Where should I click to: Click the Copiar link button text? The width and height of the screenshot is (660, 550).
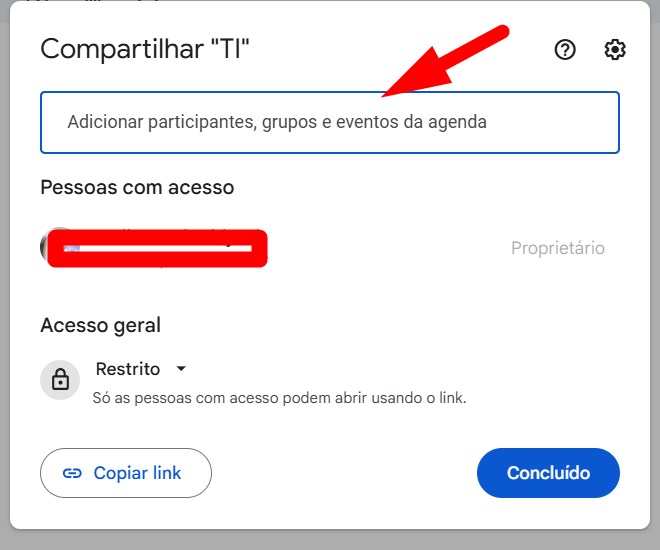(137, 473)
